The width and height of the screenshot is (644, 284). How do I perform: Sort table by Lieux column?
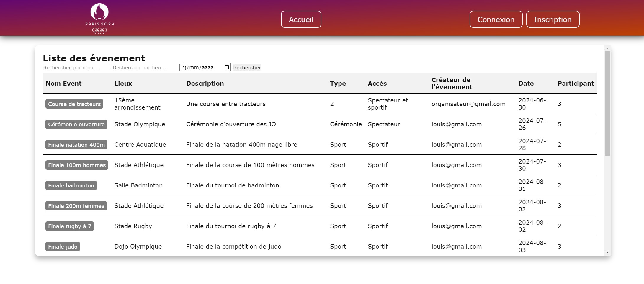[123, 84]
